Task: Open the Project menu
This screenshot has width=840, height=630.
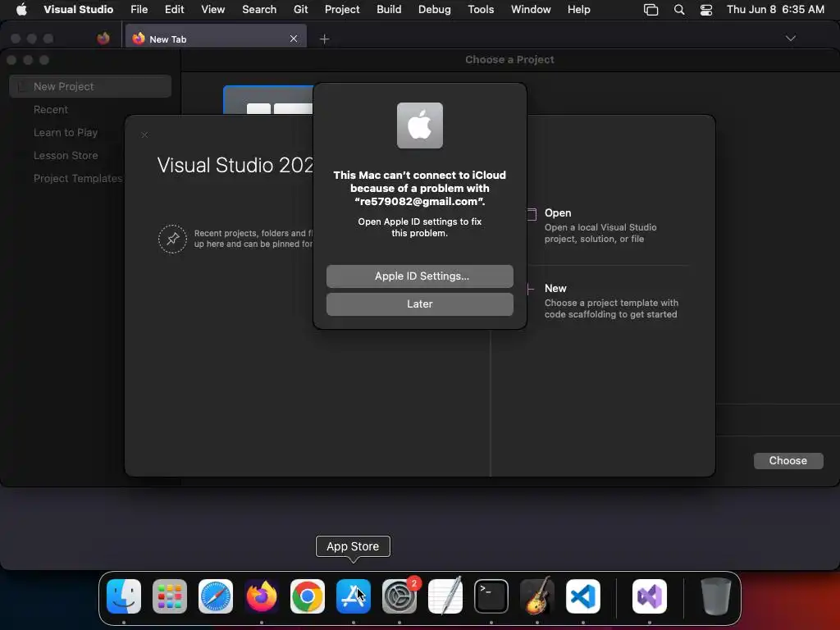Action: [342, 9]
